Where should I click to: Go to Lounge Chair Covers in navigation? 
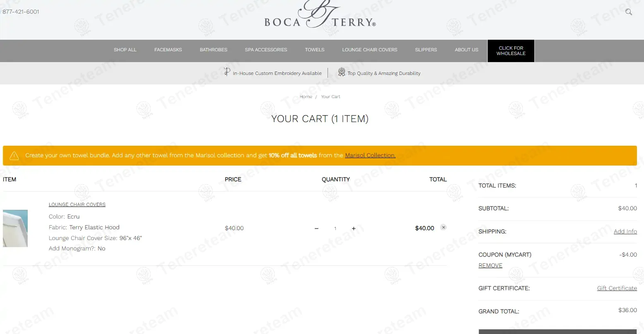coord(370,50)
